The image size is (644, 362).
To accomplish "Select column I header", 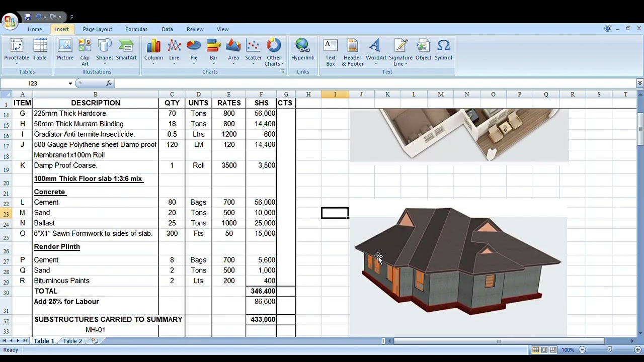I will [x=335, y=95].
